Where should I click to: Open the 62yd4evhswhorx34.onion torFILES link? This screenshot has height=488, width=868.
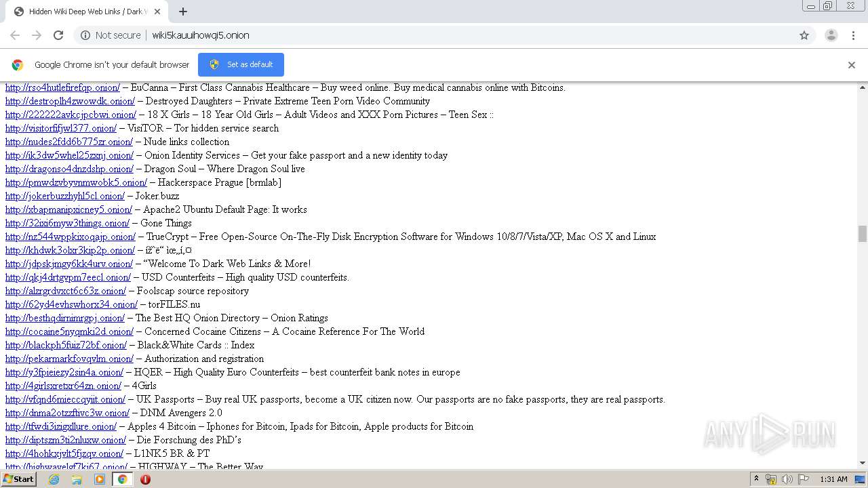click(71, 304)
